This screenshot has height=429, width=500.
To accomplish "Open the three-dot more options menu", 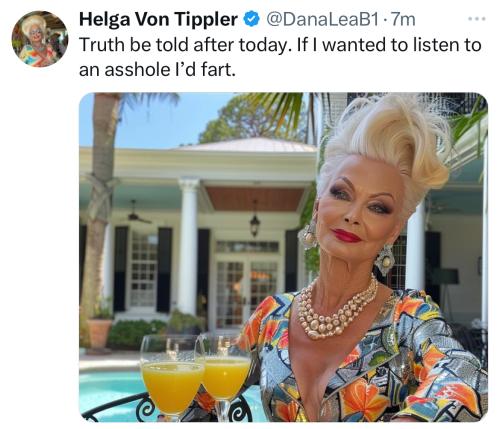I will (x=477, y=19).
